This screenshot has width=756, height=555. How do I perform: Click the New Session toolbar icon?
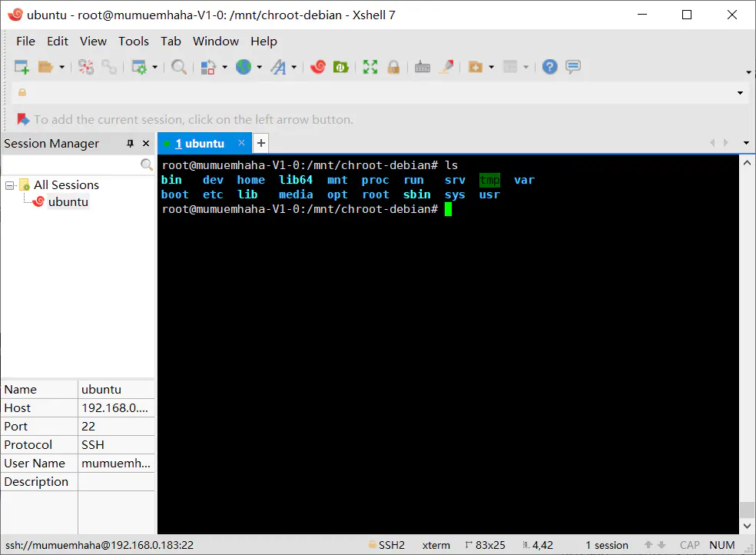22,67
